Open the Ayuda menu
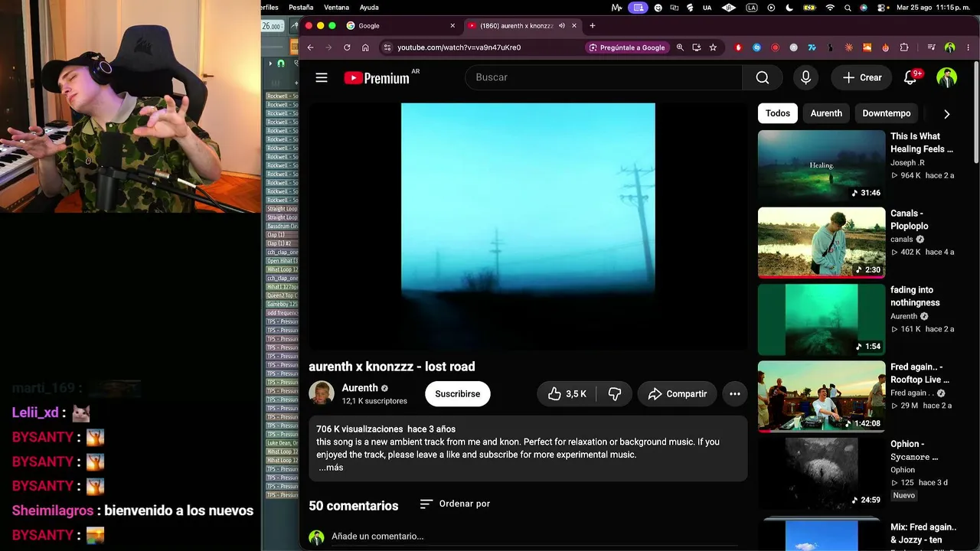The height and width of the screenshot is (551, 980). [x=369, y=8]
